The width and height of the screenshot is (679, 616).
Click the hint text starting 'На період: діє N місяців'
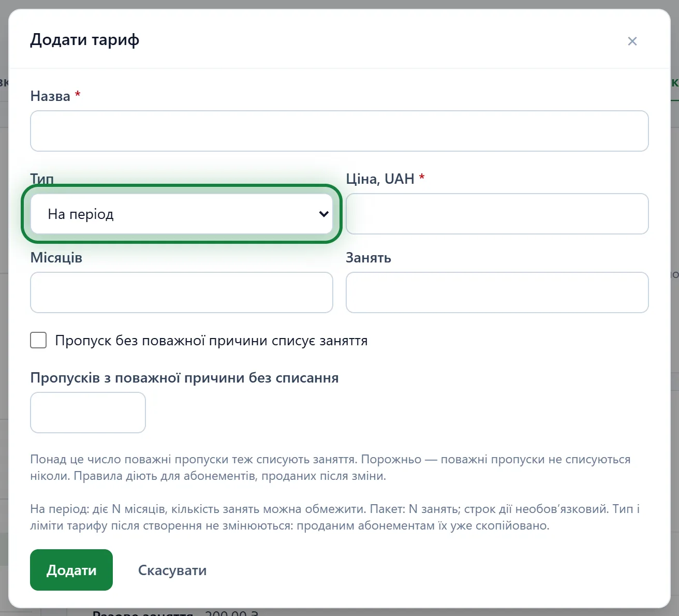[x=335, y=517]
